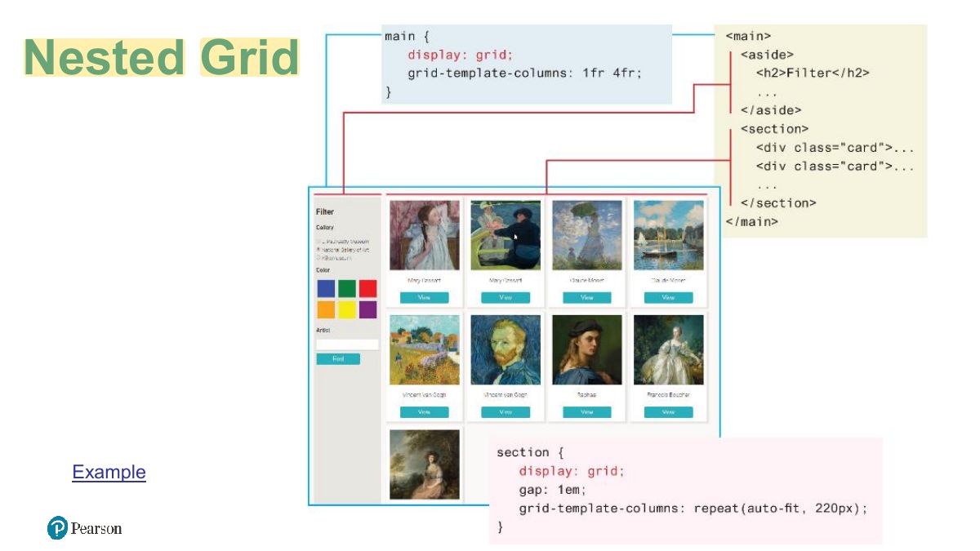The image size is (980, 551).
Task: Select the National Gallery of Art radio button
Action: (x=318, y=250)
